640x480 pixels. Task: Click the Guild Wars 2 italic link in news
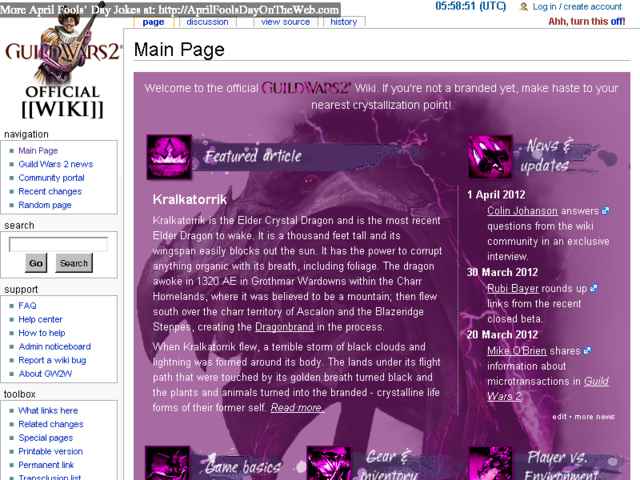(548, 389)
